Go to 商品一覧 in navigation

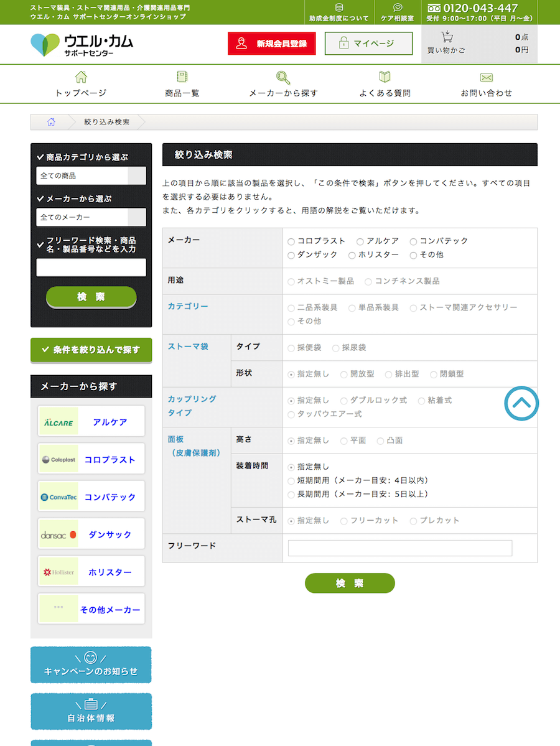182,84
